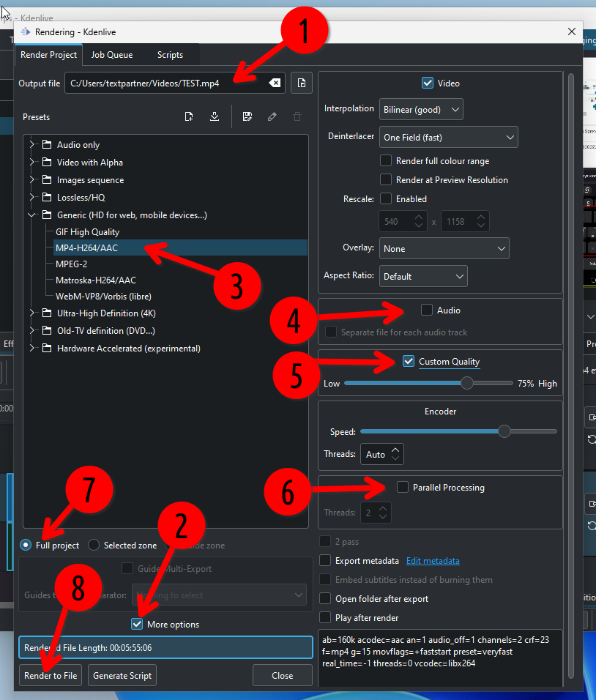Click the Close button
Image resolution: width=596 pixels, height=700 pixels.
point(283,675)
